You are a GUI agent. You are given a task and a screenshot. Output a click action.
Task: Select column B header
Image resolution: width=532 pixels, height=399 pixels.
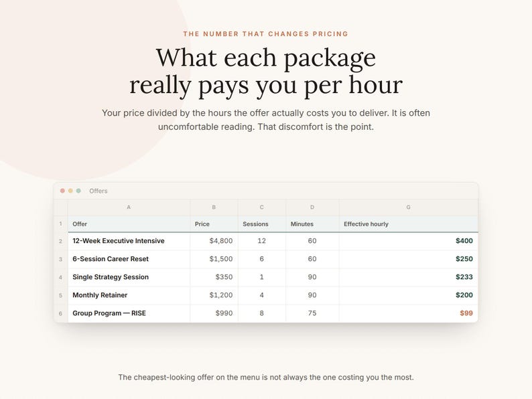214,207
